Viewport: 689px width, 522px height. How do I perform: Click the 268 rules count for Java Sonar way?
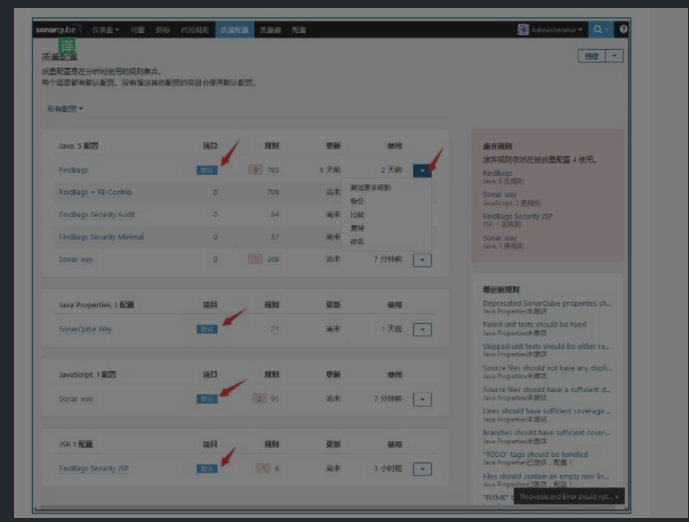tap(273, 259)
